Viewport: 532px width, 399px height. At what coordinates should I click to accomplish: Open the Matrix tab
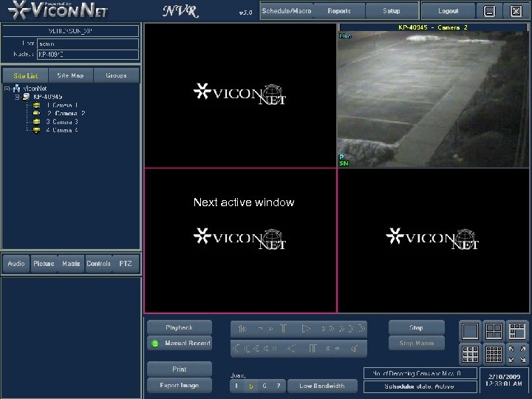pyautogui.click(x=71, y=264)
